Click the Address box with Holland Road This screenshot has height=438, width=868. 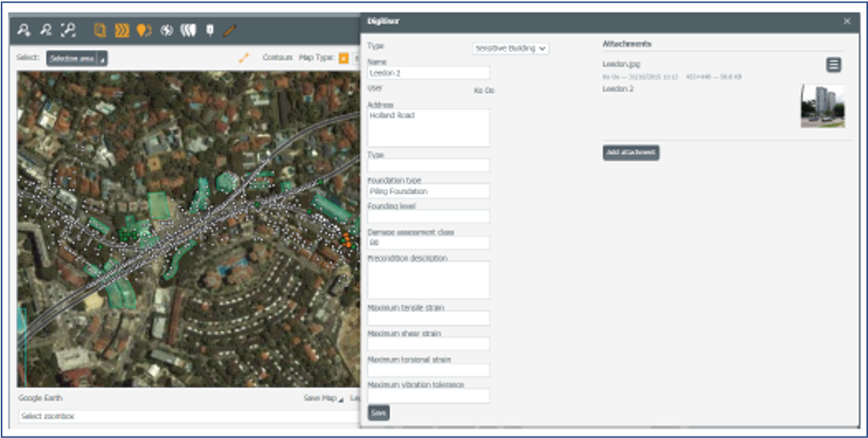(x=429, y=128)
